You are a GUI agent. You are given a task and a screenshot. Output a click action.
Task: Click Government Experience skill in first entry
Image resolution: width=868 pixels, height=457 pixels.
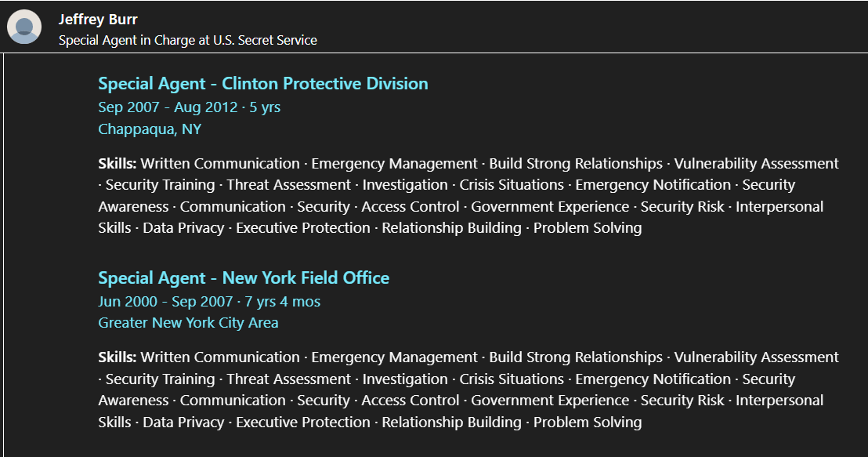(x=550, y=207)
